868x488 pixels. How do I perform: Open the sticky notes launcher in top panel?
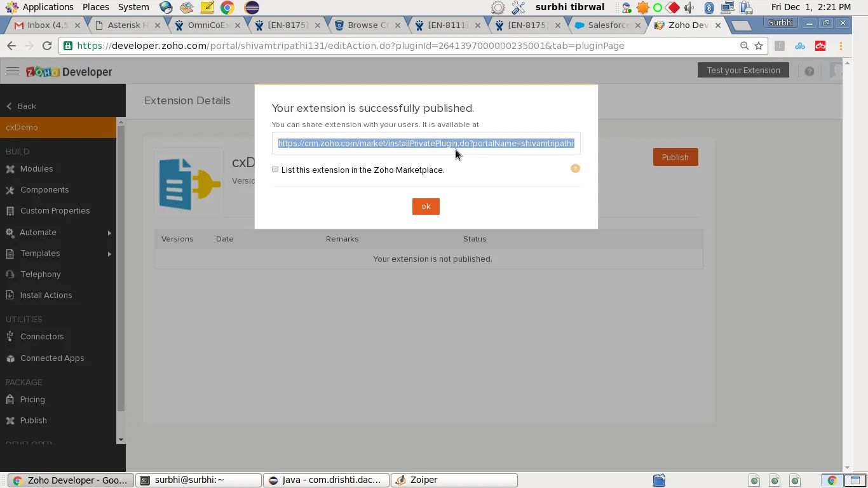pyautogui.click(x=207, y=8)
